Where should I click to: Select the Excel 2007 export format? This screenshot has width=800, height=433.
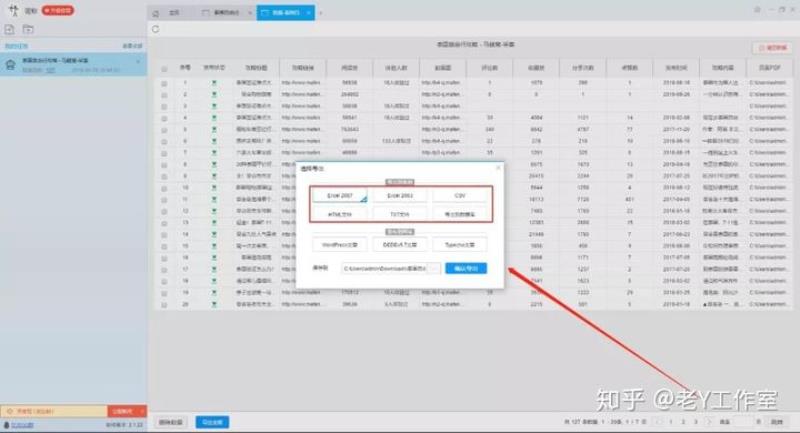tap(340, 197)
